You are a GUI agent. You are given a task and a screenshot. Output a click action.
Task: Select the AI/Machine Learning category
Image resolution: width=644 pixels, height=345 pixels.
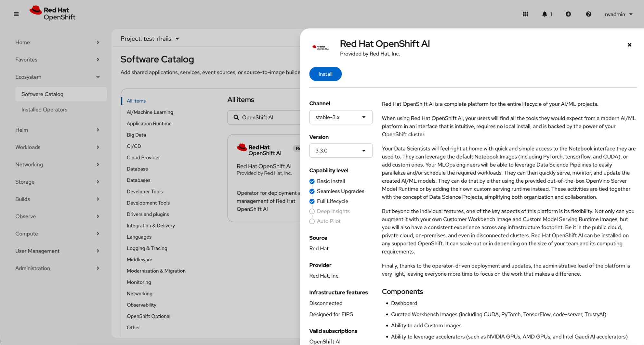click(150, 112)
